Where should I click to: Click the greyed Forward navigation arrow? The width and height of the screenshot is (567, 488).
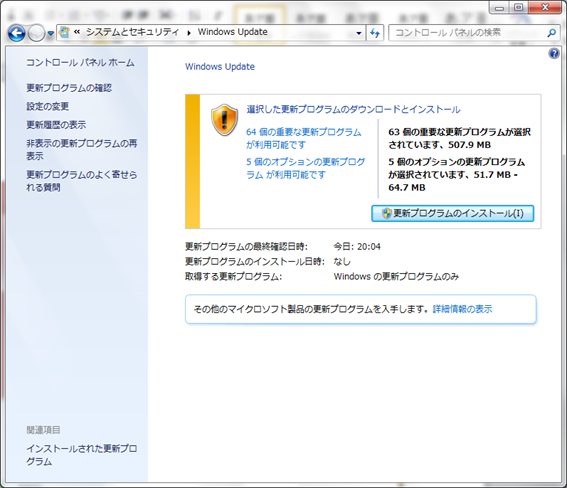36,34
